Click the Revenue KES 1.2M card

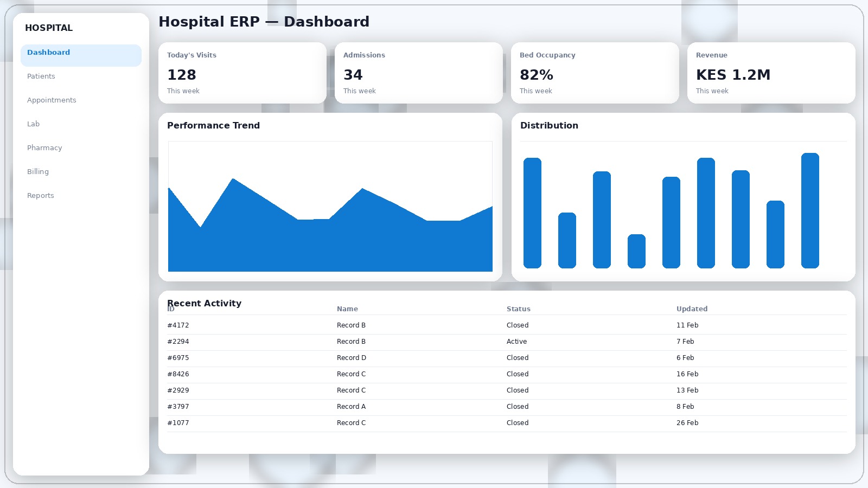pos(771,73)
